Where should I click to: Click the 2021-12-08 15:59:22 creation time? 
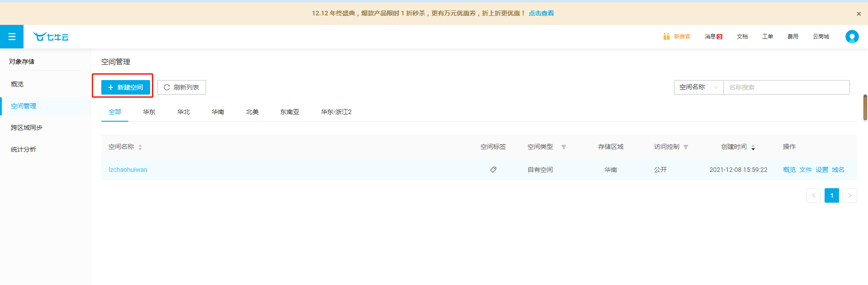[738, 170]
